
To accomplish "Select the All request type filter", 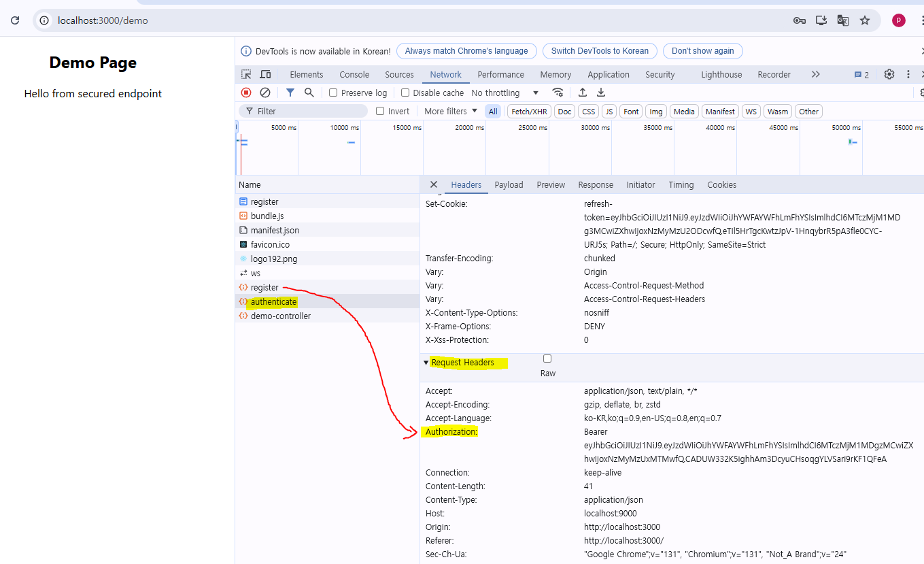I will pos(493,112).
